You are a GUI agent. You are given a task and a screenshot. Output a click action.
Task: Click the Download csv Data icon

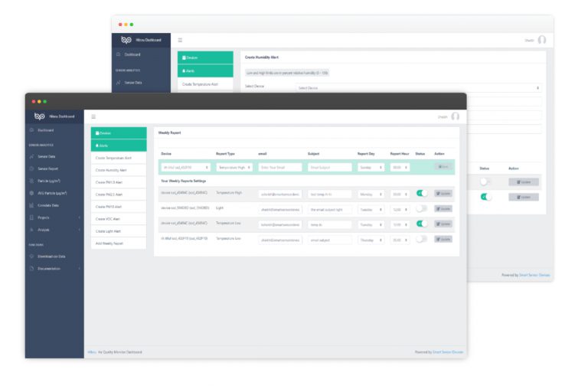[31, 256]
